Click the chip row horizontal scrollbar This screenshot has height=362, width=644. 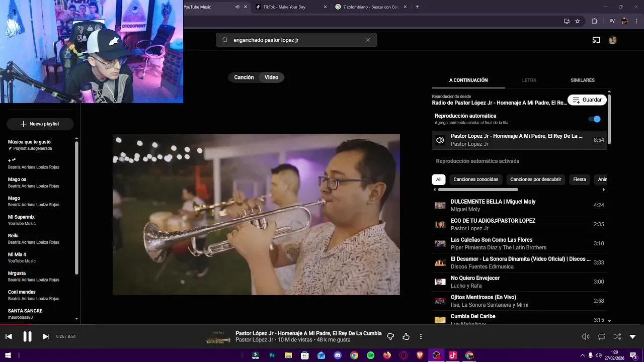478,190
